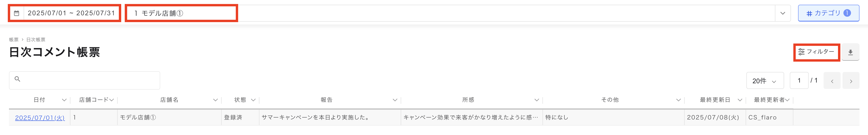Focus the table search input field
Image resolution: width=868 pixels, height=135 pixels.
click(x=84, y=80)
